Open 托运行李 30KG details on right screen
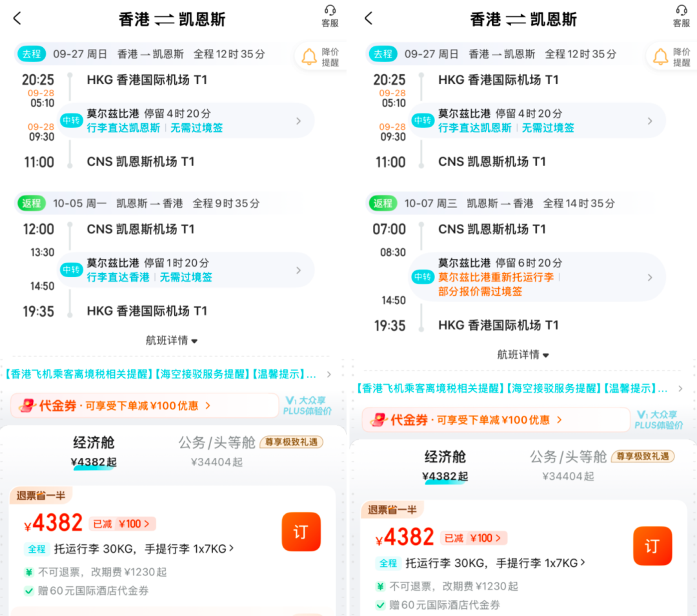The height and width of the screenshot is (616, 697). point(495,564)
